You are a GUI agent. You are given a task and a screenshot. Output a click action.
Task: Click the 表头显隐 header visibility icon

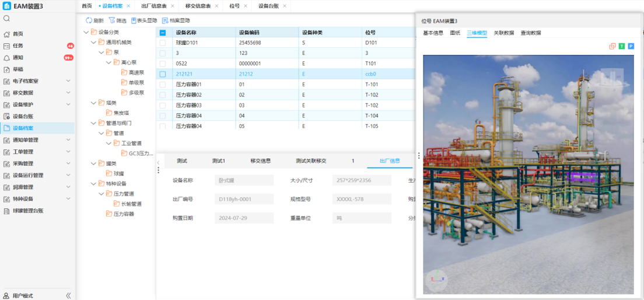click(134, 20)
